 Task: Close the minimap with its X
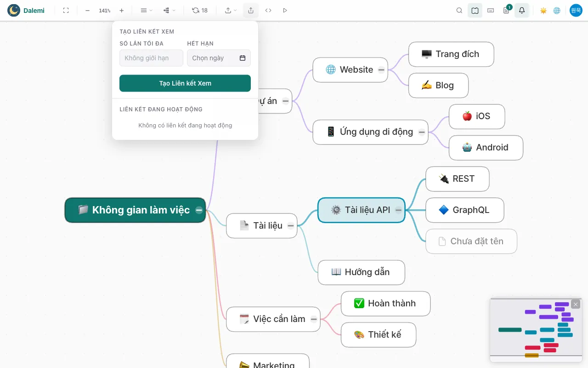click(576, 305)
